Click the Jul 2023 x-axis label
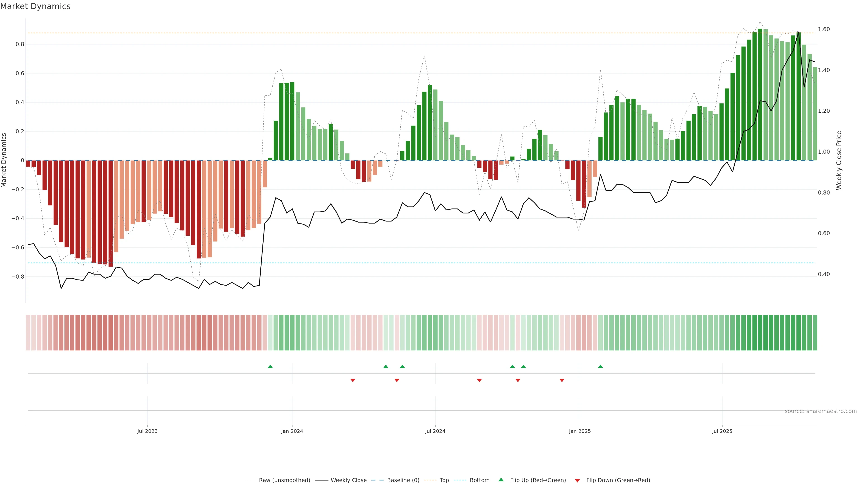The height and width of the screenshot is (488, 868). point(147,431)
